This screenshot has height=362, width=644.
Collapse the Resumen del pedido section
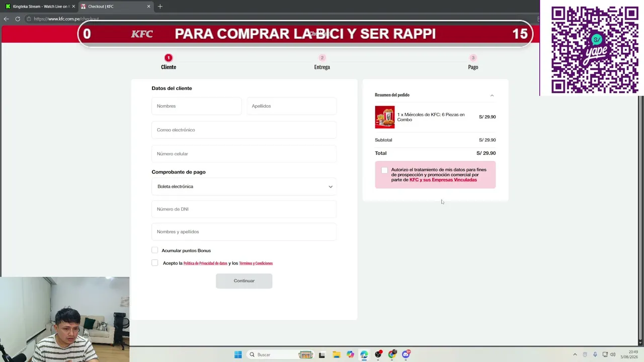pos(492,95)
